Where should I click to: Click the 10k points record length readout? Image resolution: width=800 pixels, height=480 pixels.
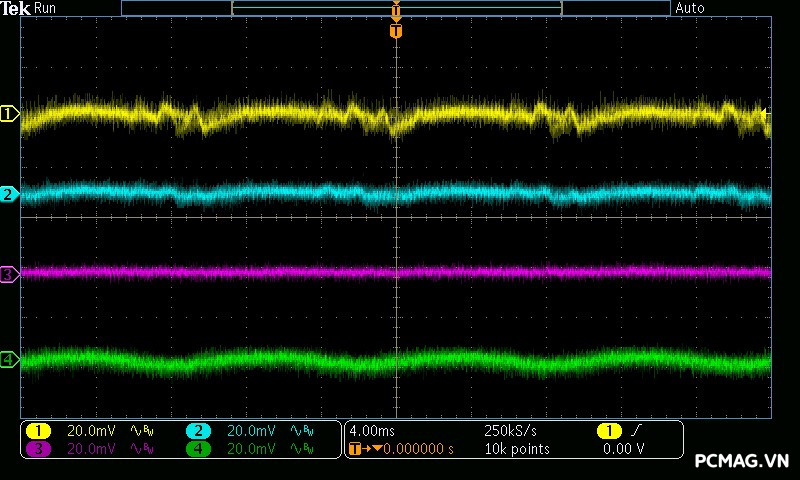coord(516,449)
